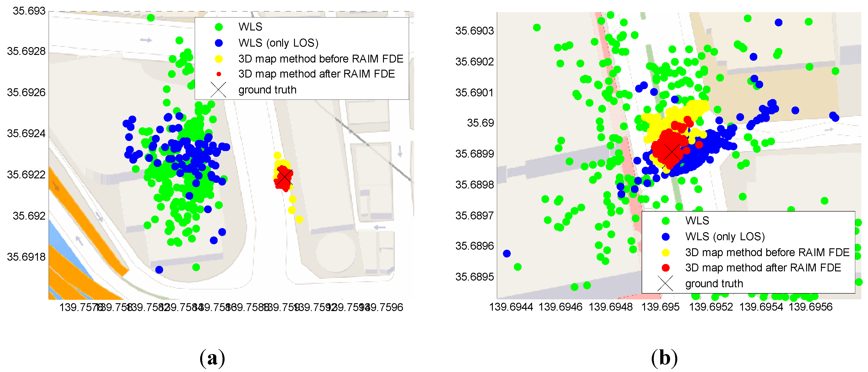
Task: Click the ground truth X symbol in plot (b) legend
Action: [665, 284]
